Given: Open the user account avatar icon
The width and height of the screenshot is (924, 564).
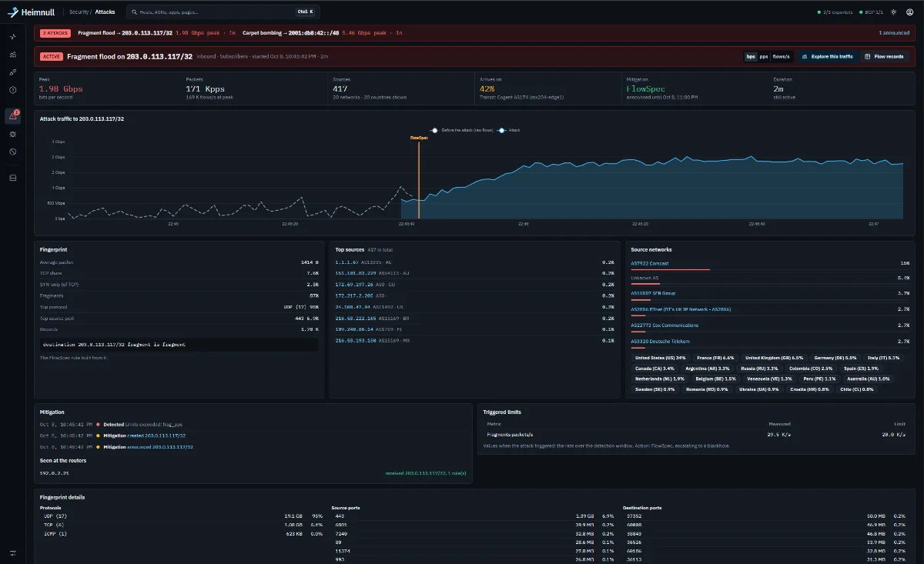Looking at the screenshot, I should point(909,12).
